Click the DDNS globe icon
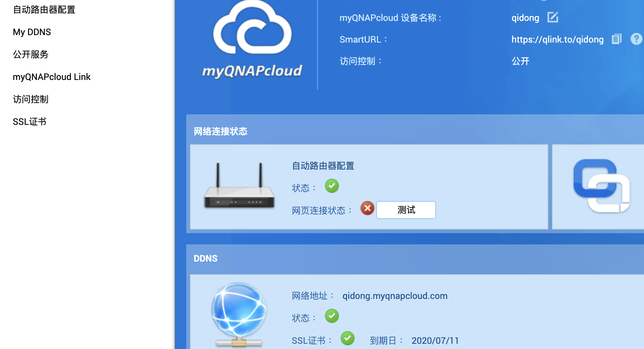644x349 pixels. point(239,315)
